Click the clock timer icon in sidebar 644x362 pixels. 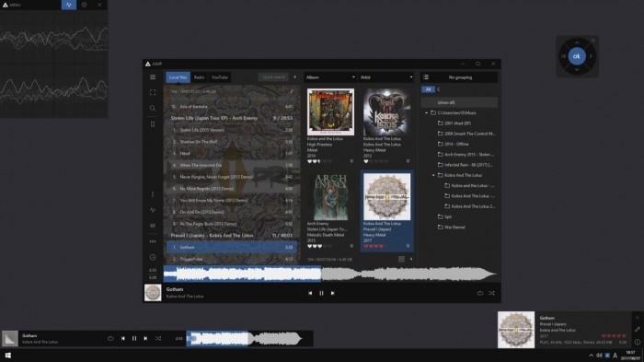click(153, 257)
